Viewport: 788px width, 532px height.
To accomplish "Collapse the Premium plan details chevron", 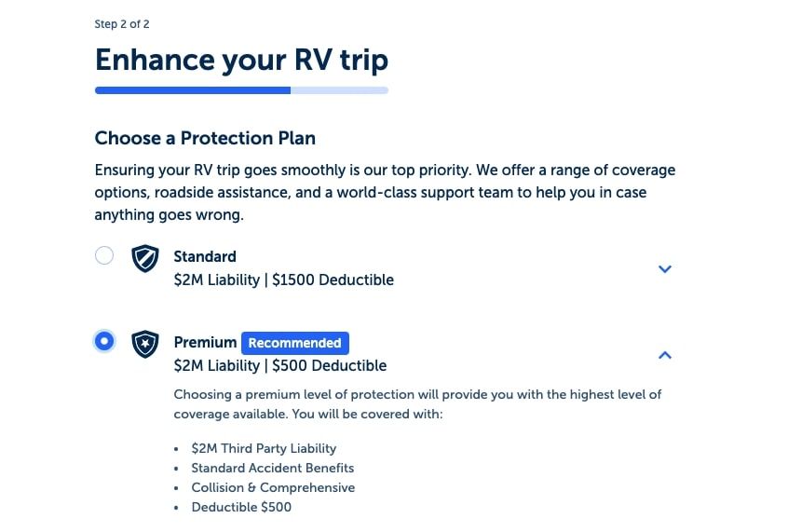I will (x=664, y=355).
